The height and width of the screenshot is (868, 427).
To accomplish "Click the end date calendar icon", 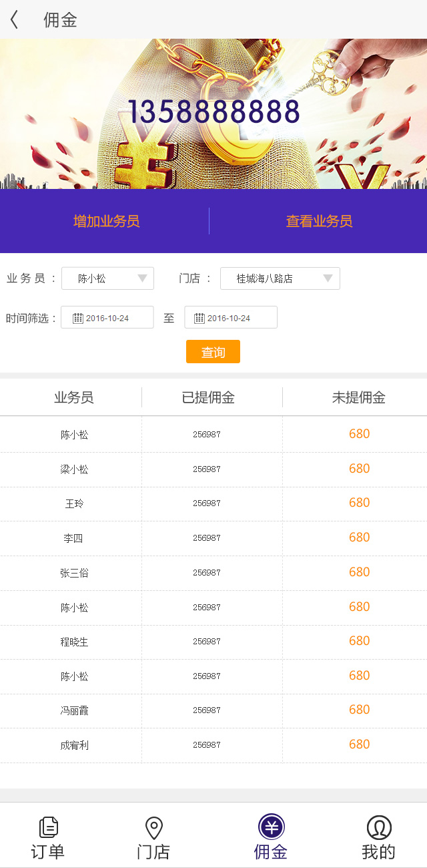I will tap(199, 318).
